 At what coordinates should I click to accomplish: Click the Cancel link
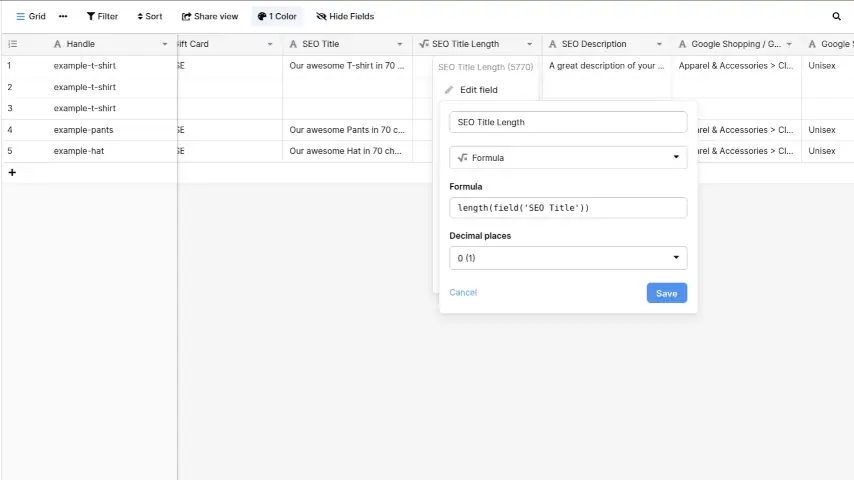(x=463, y=292)
